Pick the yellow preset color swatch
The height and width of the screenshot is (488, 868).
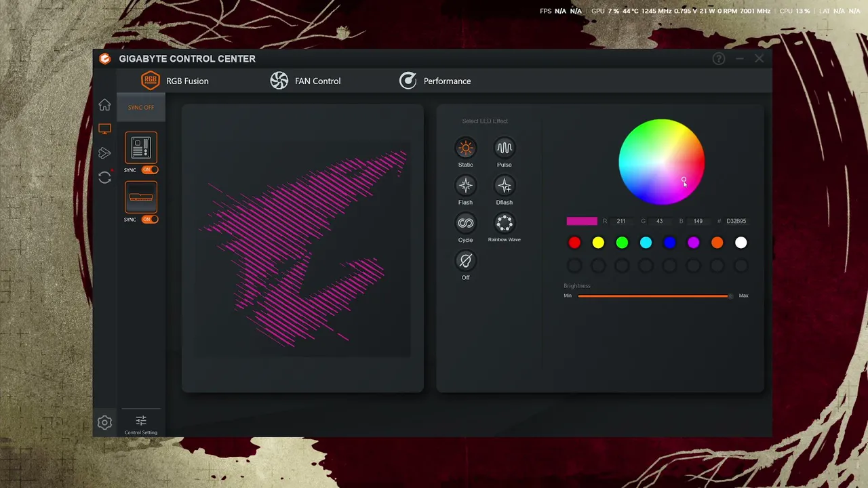pyautogui.click(x=598, y=243)
